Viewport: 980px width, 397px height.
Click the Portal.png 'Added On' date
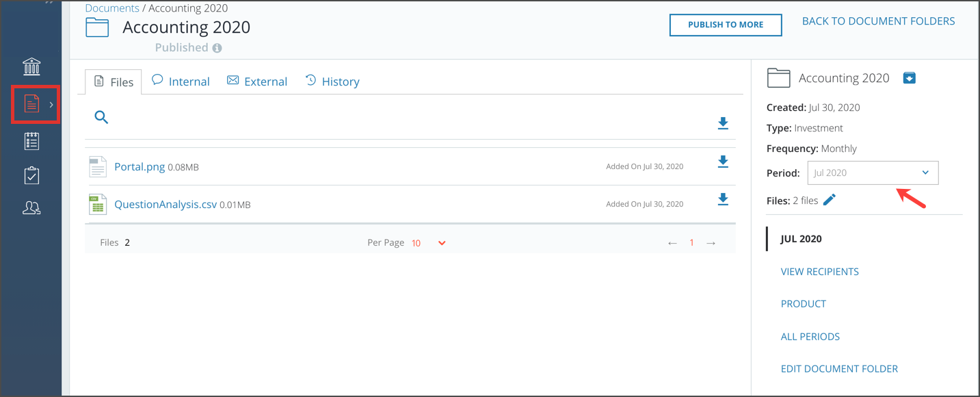click(644, 166)
